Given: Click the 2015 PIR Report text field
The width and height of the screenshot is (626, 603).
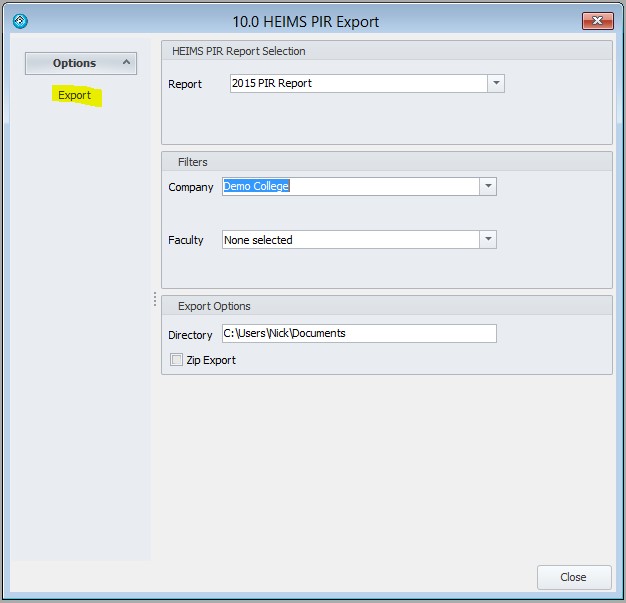Looking at the screenshot, I should (357, 84).
